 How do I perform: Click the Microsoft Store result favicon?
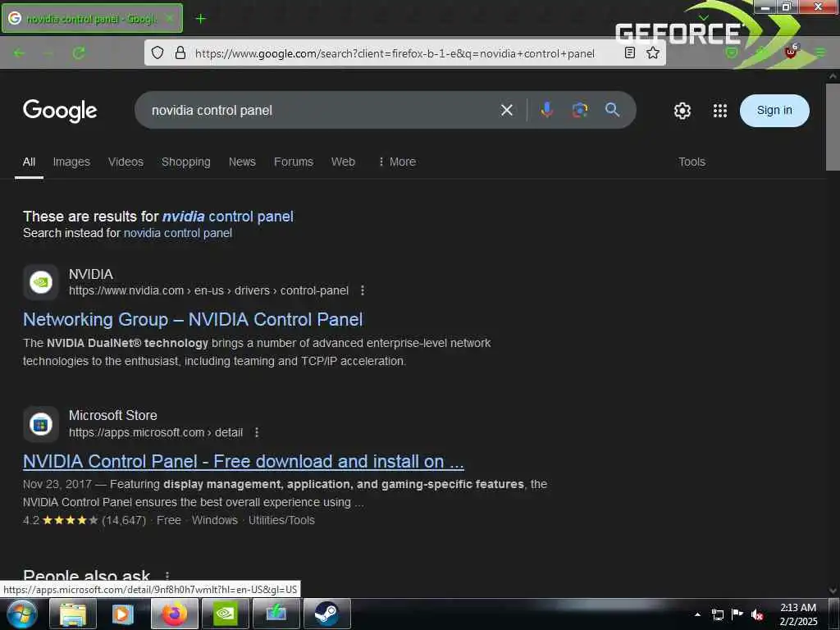point(41,424)
